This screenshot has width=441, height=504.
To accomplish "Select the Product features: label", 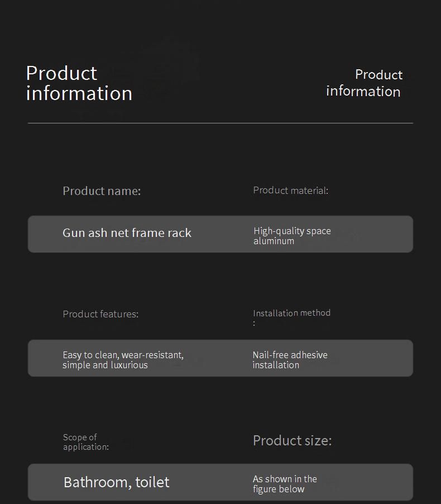I will 100,314.
